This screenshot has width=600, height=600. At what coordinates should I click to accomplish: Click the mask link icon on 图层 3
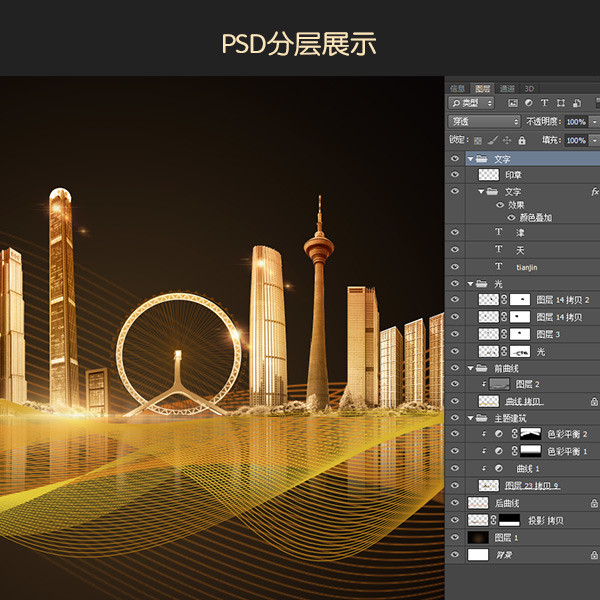(x=504, y=334)
